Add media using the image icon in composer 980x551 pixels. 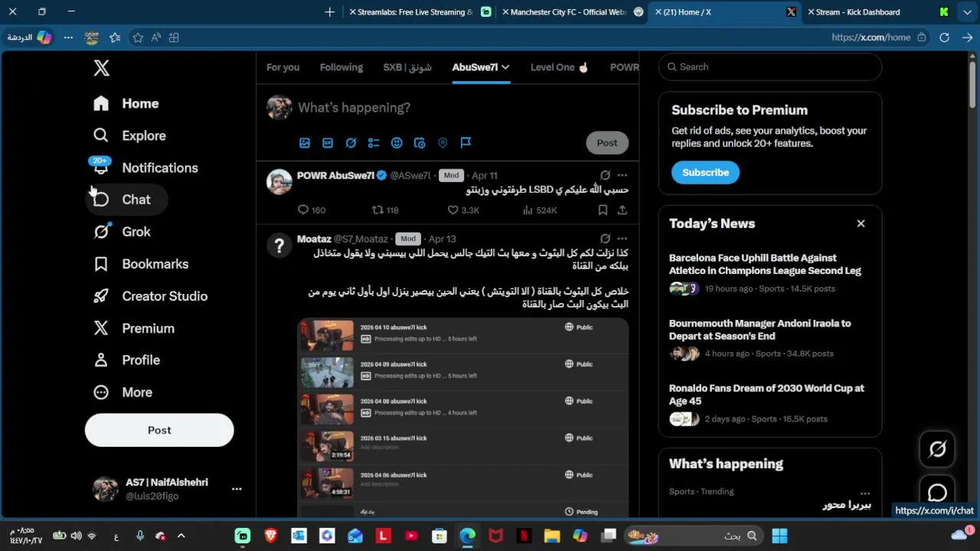305,143
